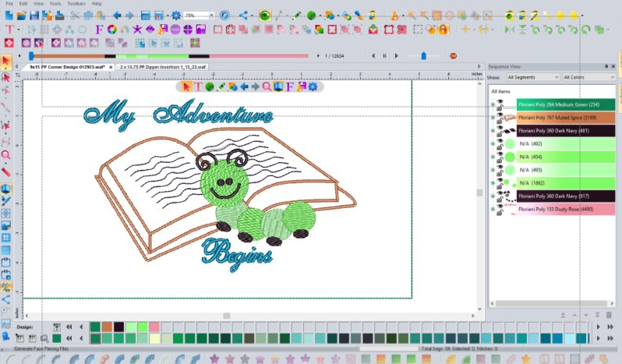Image resolution: width=622 pixels, height=364 pixels.
Task: Click the playback speed slider handle
Action: (423, 55)
